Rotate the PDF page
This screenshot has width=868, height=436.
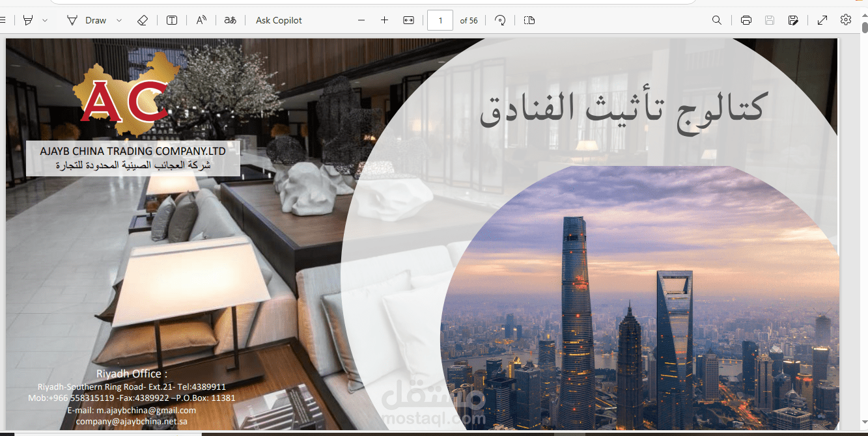500,20
